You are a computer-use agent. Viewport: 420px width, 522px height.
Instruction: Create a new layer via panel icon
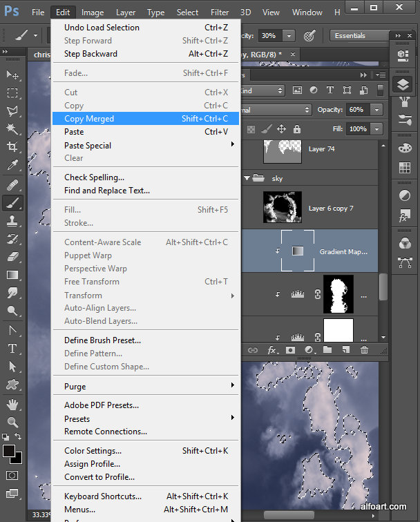[345, 350]
